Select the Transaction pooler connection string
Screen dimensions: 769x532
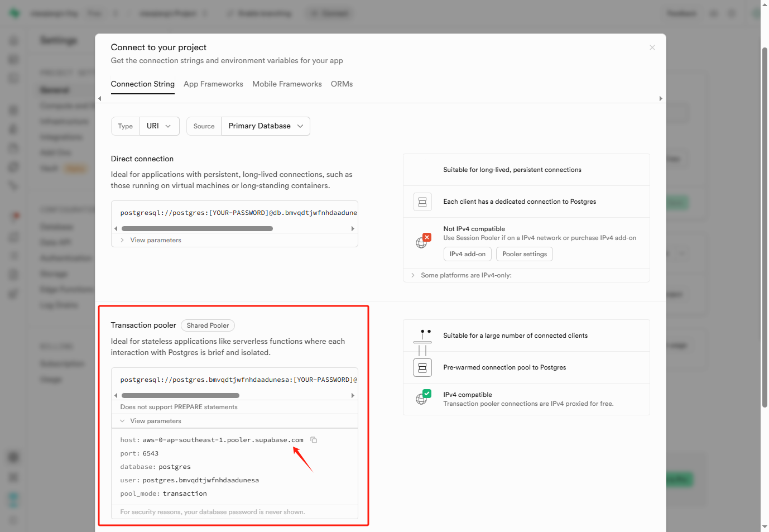point(238,380)
